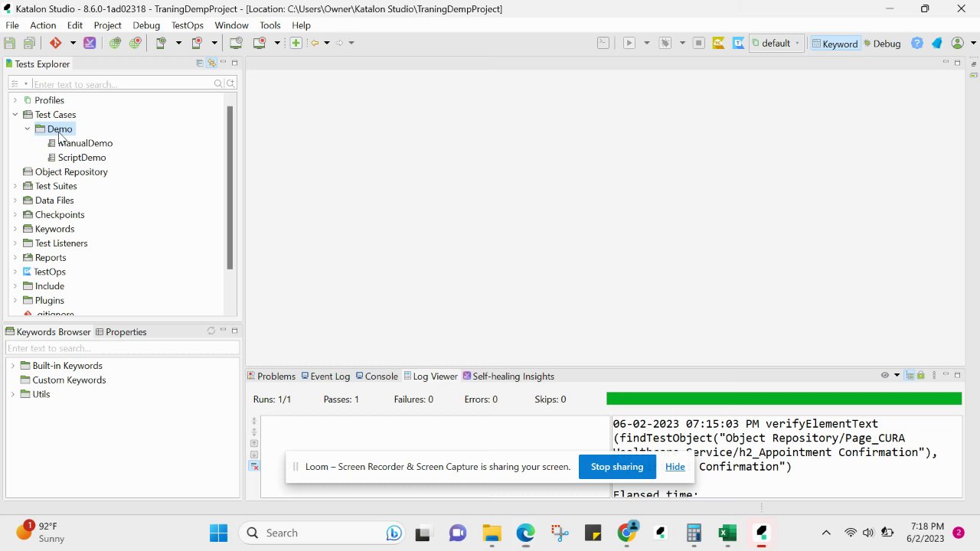The width and height of the screenshot is (980, 551).
Task: Click the blue Help question icon
Action: click(917, 43)
